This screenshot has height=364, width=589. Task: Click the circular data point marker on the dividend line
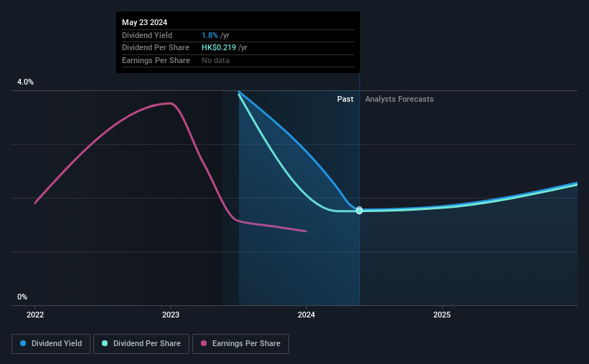[359, 211]
